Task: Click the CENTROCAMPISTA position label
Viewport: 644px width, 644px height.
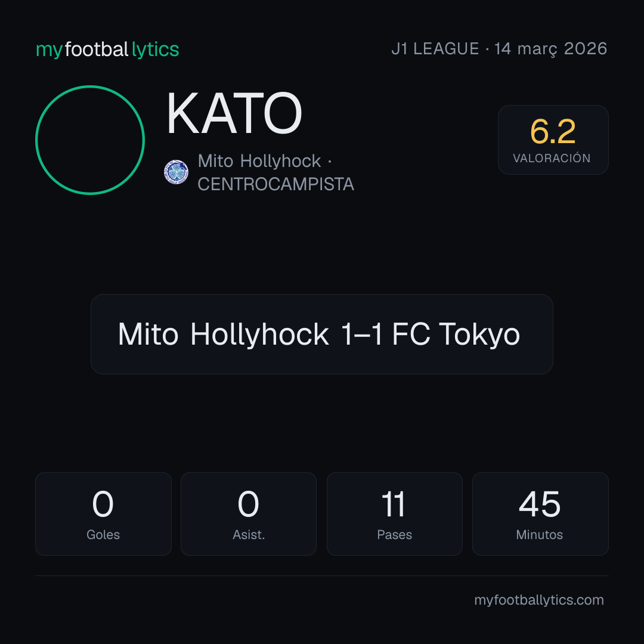Action: pyautogui.click(x=275, y=184)
